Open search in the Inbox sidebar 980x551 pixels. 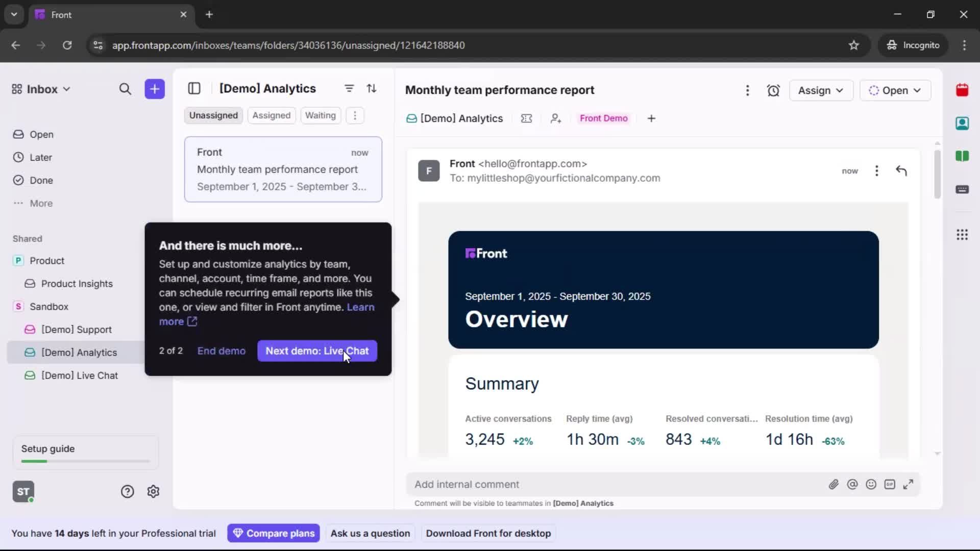coord(126,89)
